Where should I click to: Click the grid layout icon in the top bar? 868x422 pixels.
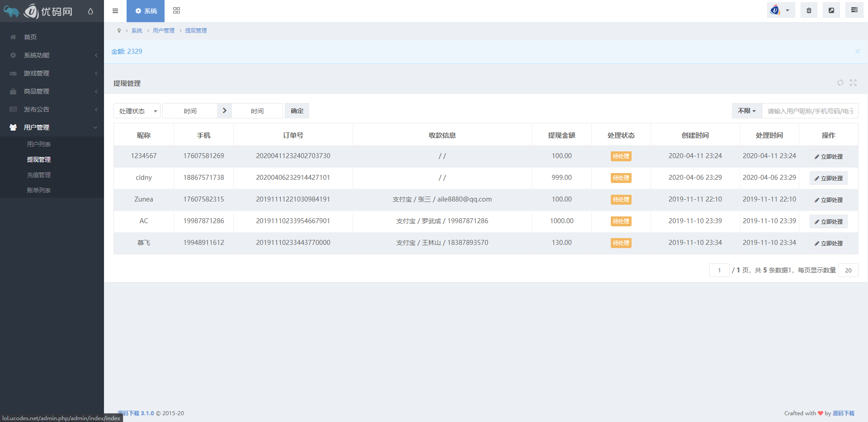pyautogui.click(x=176, y=10)
